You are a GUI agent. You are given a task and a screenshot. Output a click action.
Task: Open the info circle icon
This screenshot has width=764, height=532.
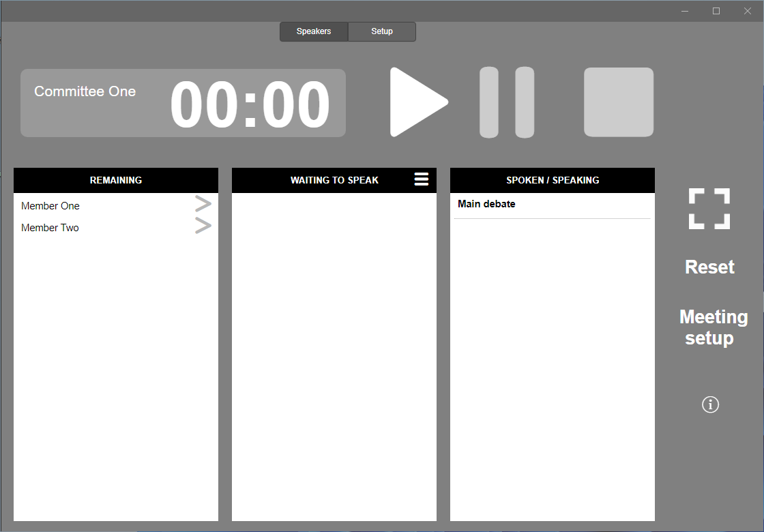(710, 404)
